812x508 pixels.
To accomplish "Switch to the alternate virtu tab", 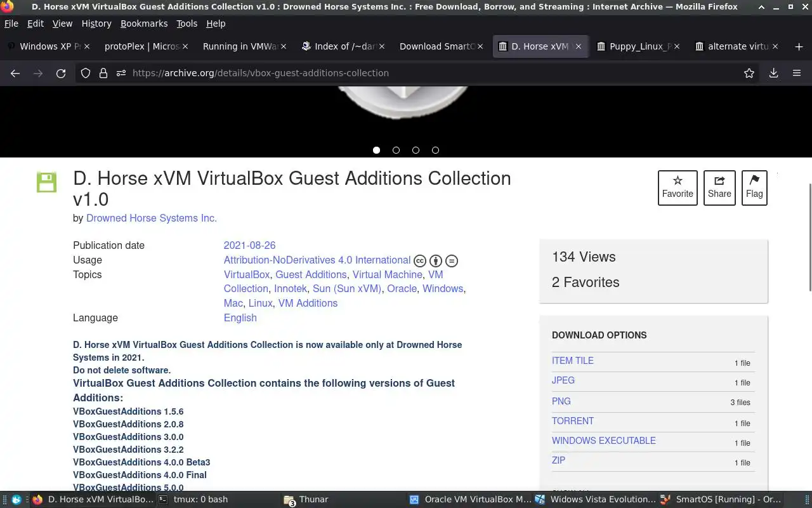I will [738, 46].
